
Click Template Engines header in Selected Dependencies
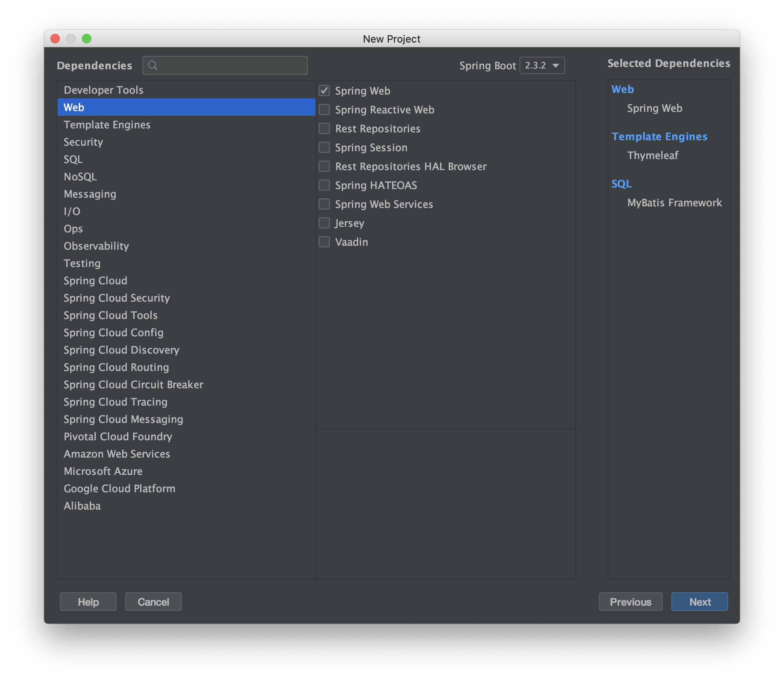[x=659, y=137]
